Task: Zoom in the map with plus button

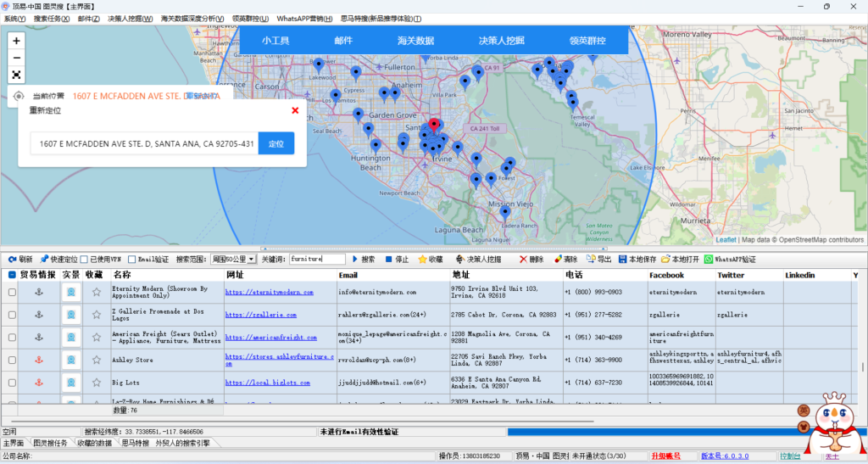Action: coord(17,41)
